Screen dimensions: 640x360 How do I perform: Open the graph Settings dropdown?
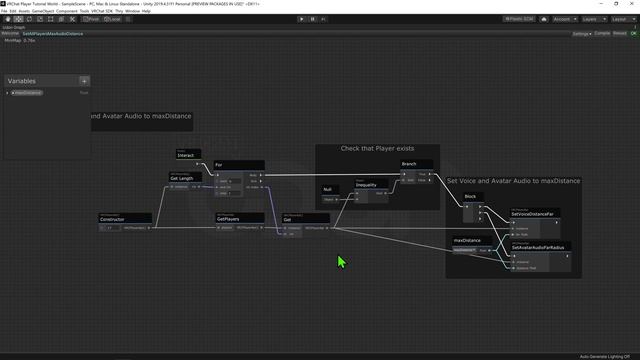click(582, 34)
